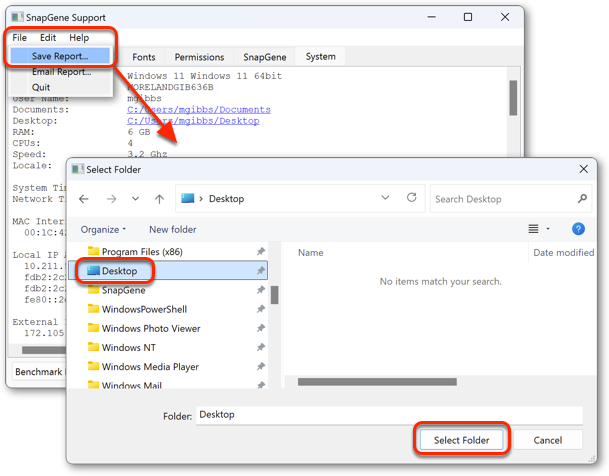Switch to the Fonts tab
This screenshot has width=609, height=476.
[x=144, y=57]
